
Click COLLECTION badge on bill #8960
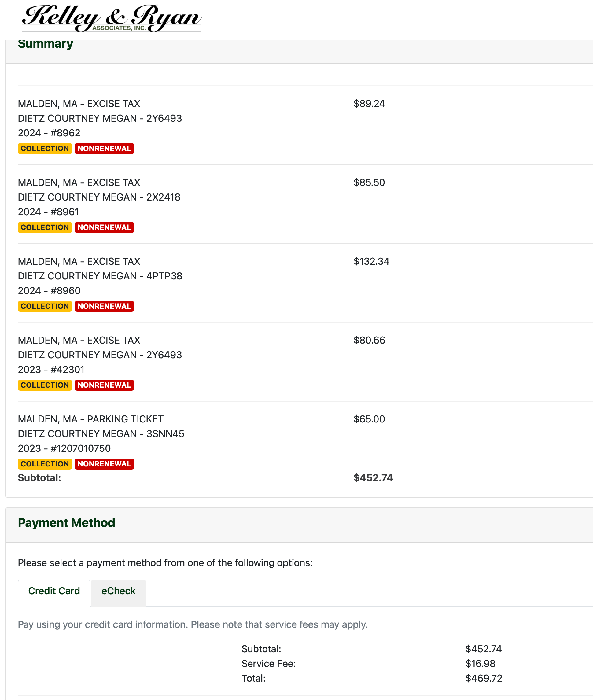tap(45, 306)
